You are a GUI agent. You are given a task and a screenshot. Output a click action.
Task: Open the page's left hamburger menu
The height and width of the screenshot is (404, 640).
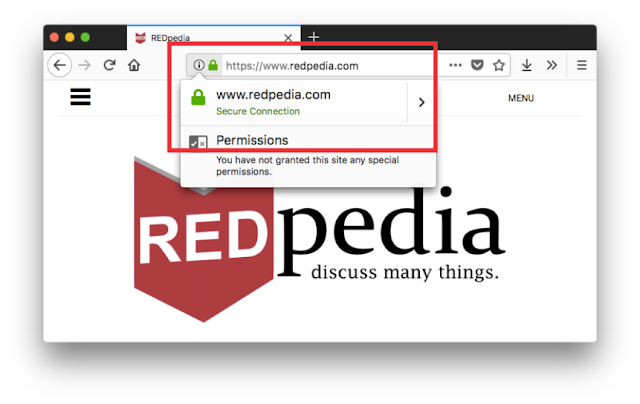tap(80, 97)
